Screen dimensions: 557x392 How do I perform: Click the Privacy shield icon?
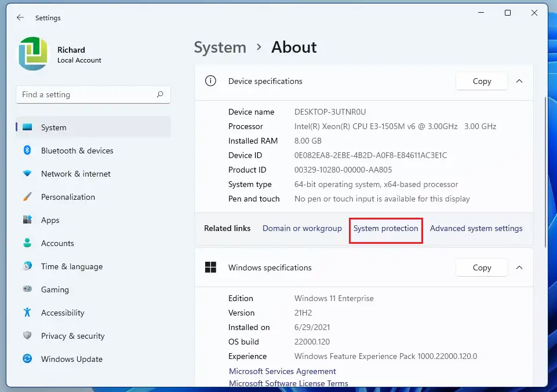click(x=27, y=335)
